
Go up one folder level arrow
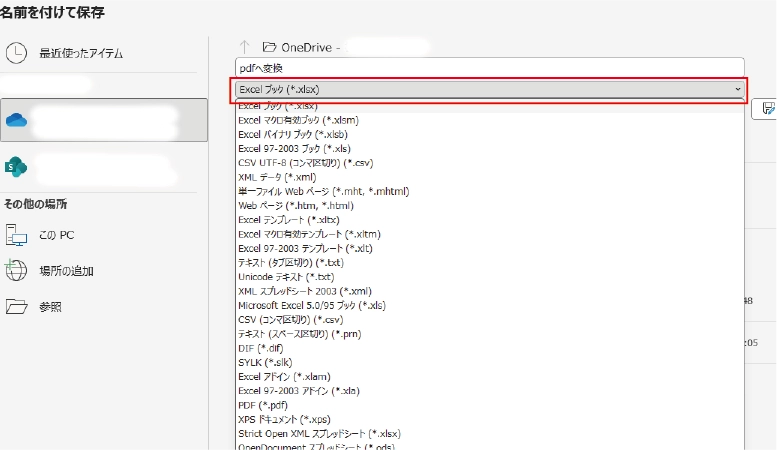(x=244, y=47)
